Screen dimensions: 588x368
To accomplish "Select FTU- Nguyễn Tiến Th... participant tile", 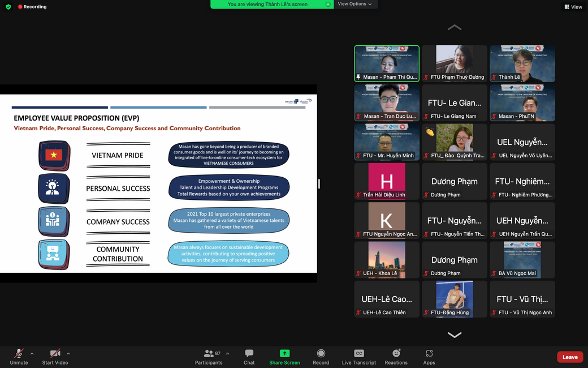I will [455, 220].
